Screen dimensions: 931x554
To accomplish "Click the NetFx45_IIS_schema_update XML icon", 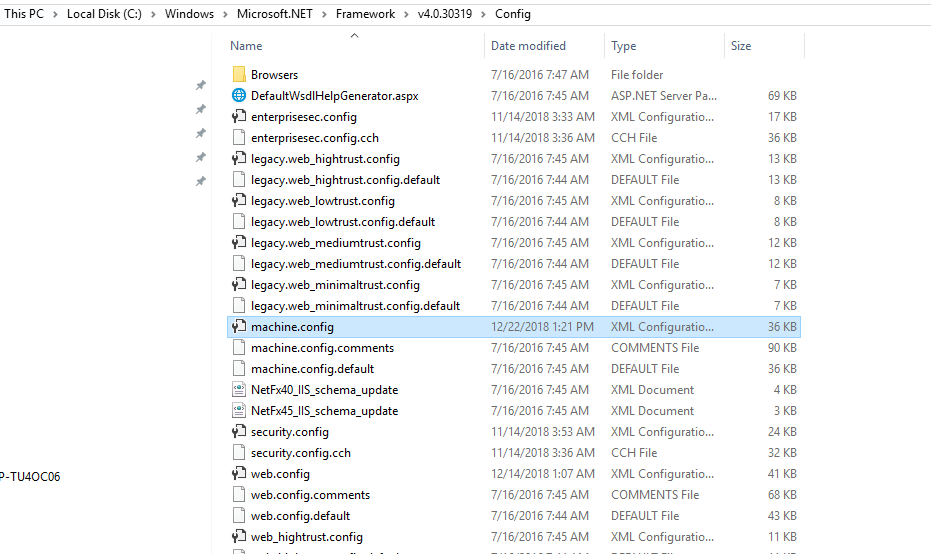I will coord(239,410).
